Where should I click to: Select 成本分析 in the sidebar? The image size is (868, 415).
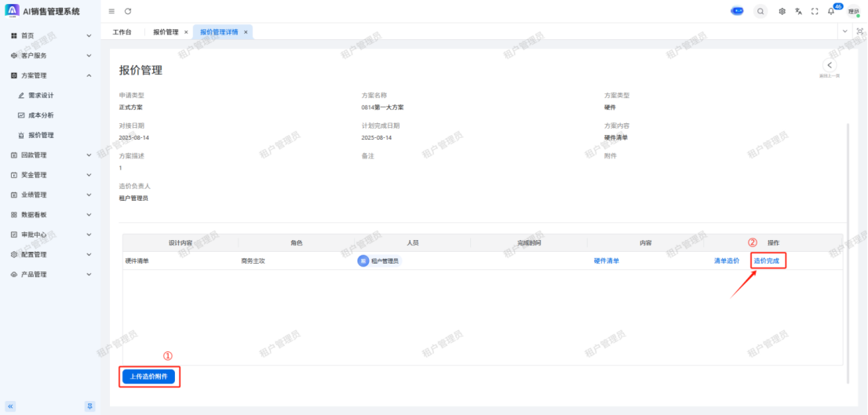[41, 115]
